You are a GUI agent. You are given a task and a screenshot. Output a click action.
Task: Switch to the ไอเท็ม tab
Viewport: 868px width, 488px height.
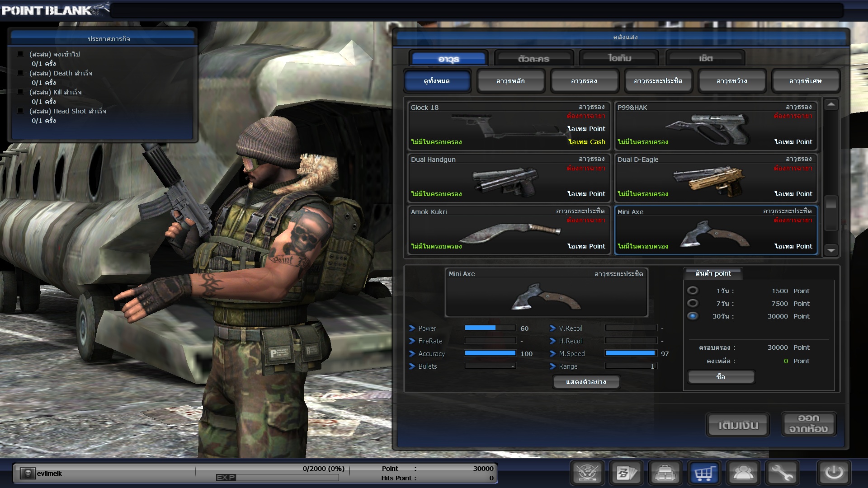pyautogui.click(x=619, y=58)
